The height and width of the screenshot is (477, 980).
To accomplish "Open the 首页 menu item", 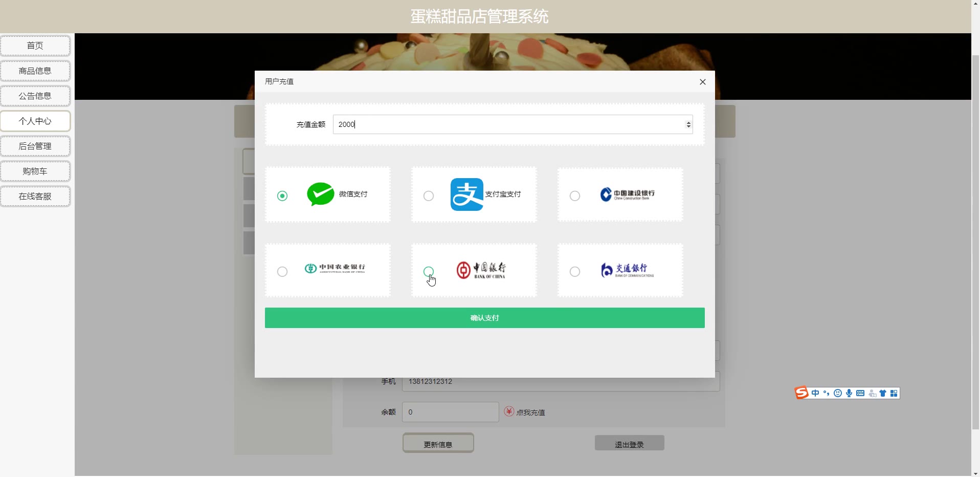I will (x=35, y=46).
